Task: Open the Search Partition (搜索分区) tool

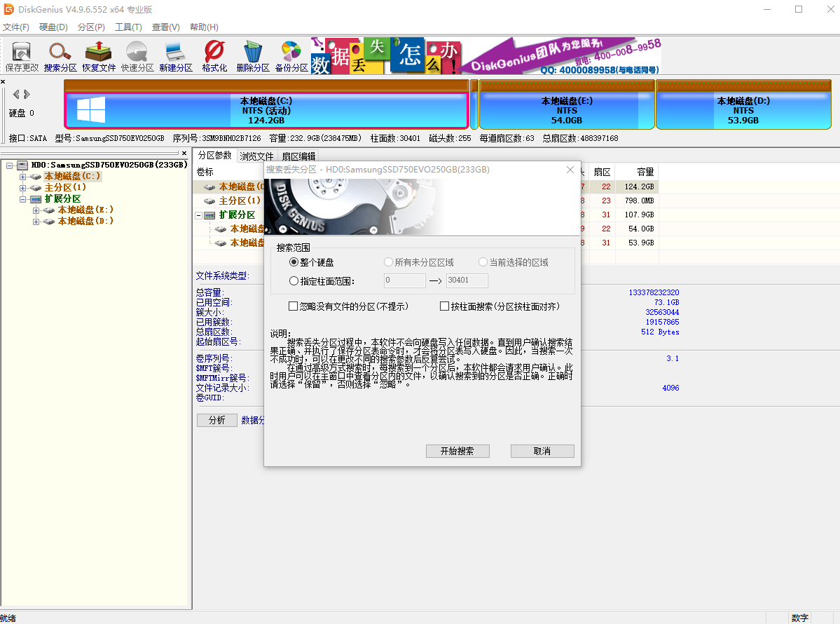Action: 60,56
